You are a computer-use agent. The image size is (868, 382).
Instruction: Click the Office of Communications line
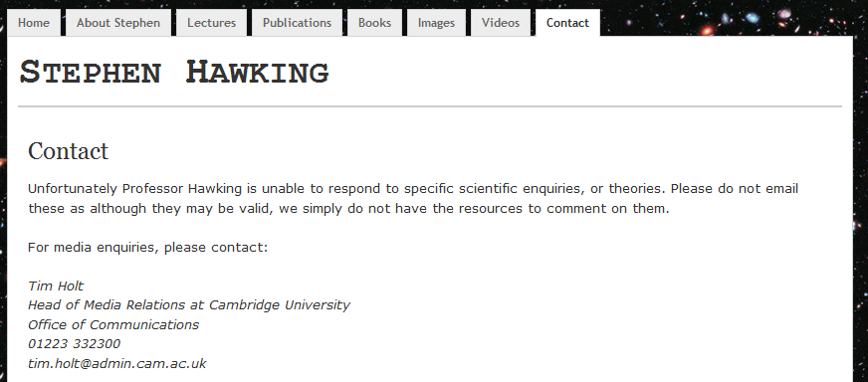click(112, 324)
